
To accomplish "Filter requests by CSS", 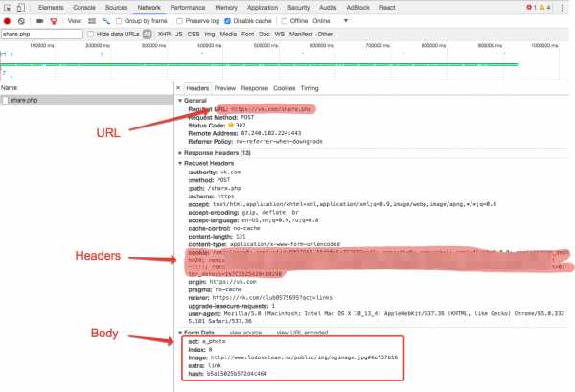I will (194, 35).
